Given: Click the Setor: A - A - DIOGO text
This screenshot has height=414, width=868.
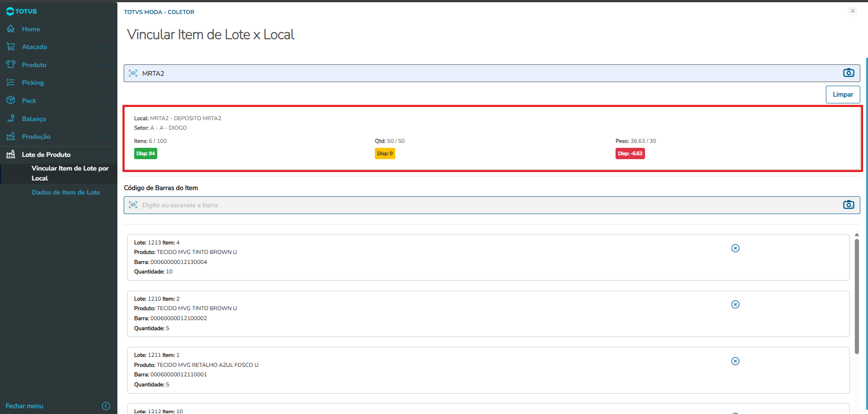Looking at the screenshot, I should 160,128.
